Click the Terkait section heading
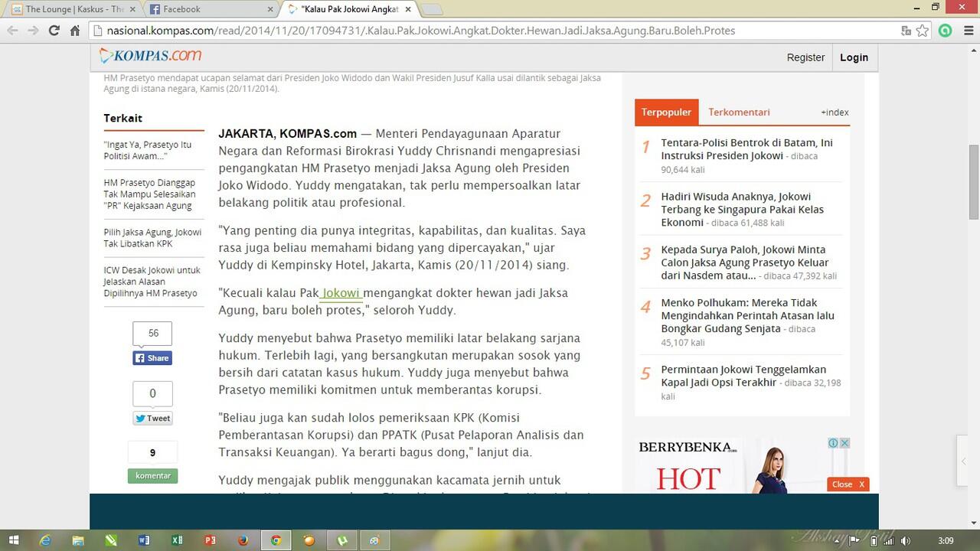 [x=123, y=118]
